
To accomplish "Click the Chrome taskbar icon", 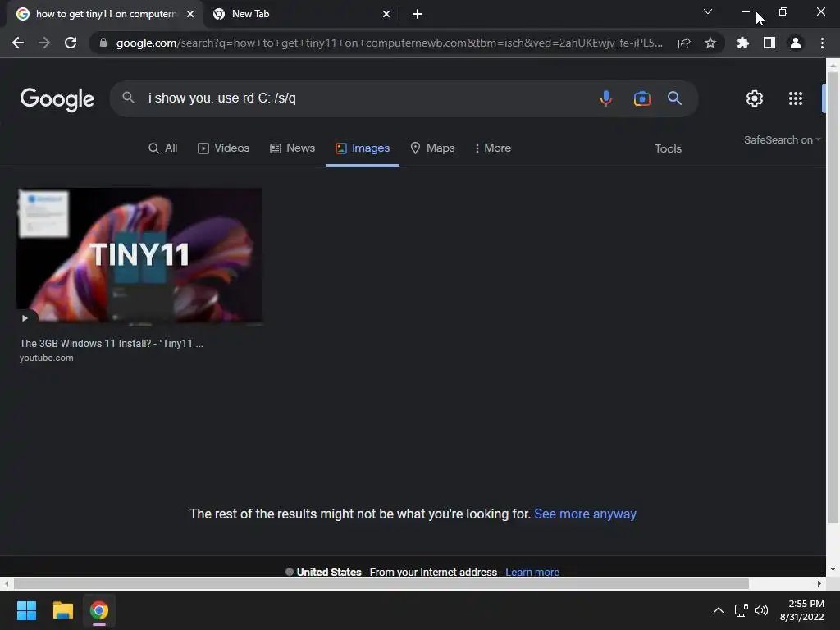I will click(99, 610).
